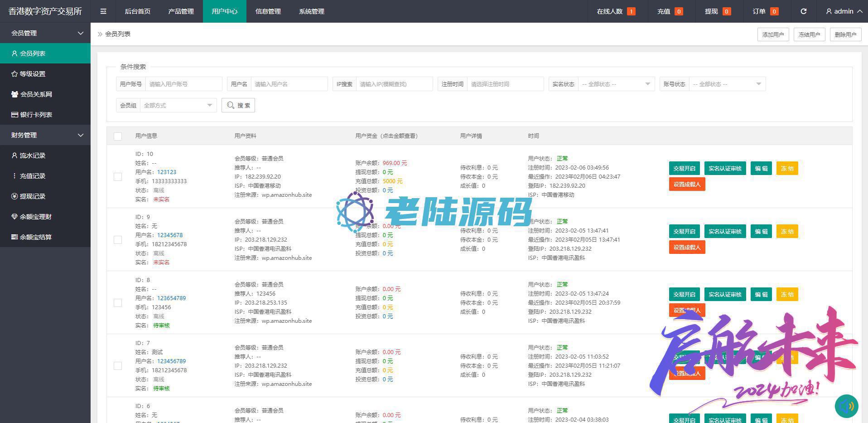Click the online users count badge

tap(631, 11)
